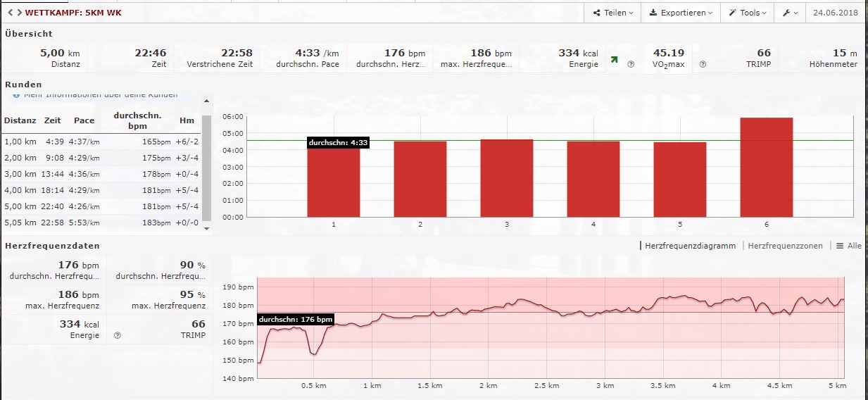868x400 pixels.
Task: Open the Teilen dropdown menu
Action: (x=613, y=13)
